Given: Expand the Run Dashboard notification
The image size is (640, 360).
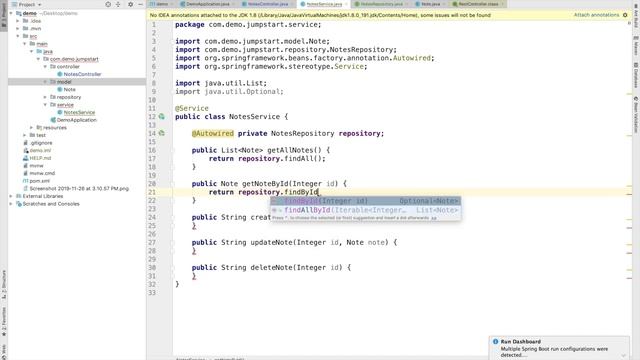Looking at the screenshot, I should pyautogui.click(x=623, y=355).
